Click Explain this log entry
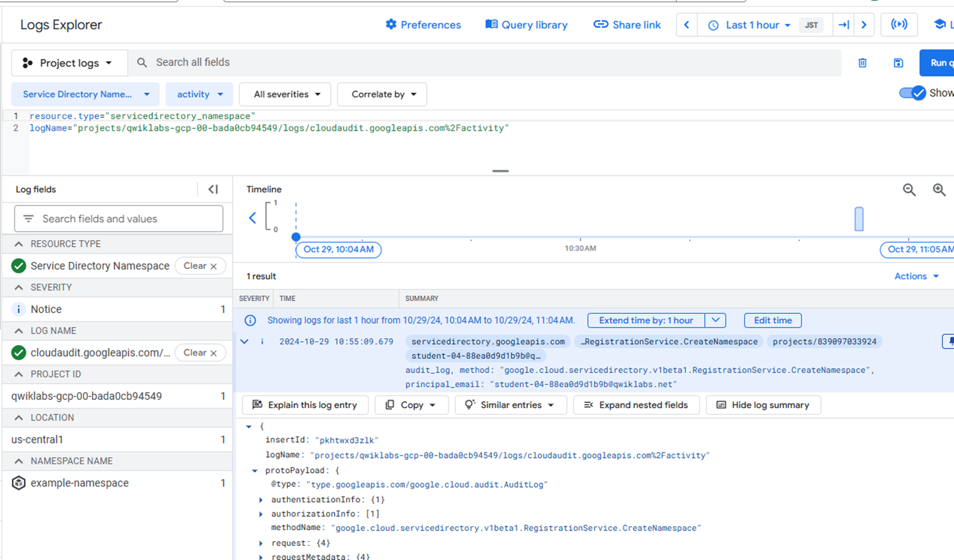This screenshot has height=560, width=954. pos(305,405)
